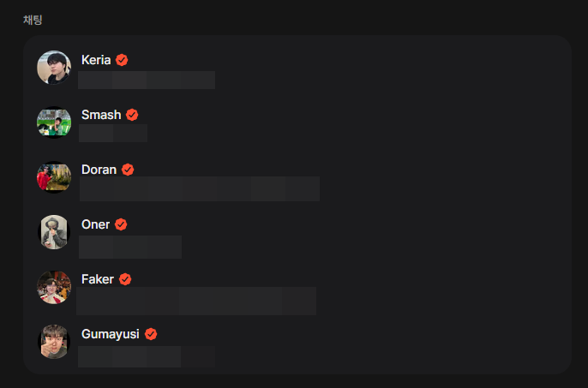
Task: Open the Oner conversation via name
Action: [95, 224]
